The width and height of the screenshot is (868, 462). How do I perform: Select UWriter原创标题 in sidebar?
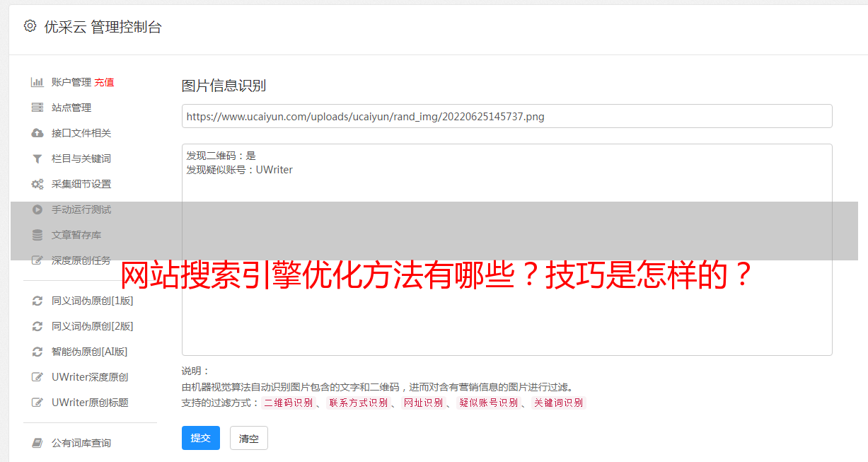pyautogui.click(x=90, y=403)
